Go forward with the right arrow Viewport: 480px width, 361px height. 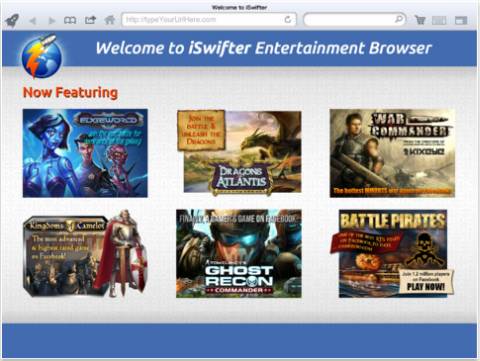click(x=51, y=21)
